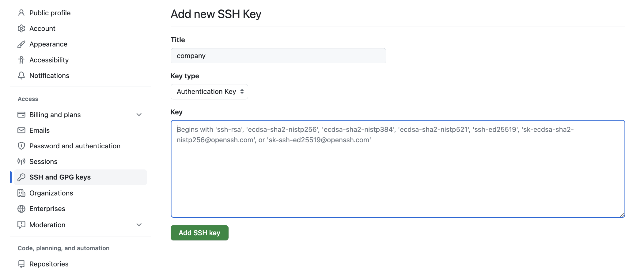Open the Key type Authentication Key dropdown
644x271 pixels.
209,92
